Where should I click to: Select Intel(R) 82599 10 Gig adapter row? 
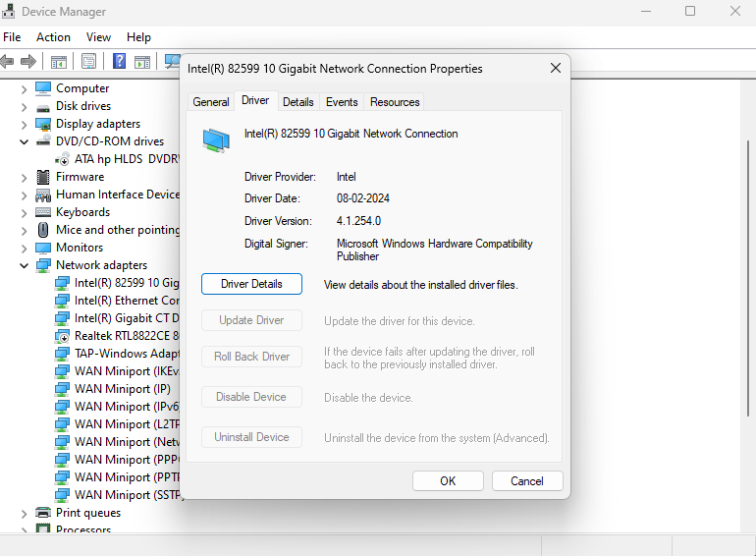pyautogui.click(x=117, y=283)
